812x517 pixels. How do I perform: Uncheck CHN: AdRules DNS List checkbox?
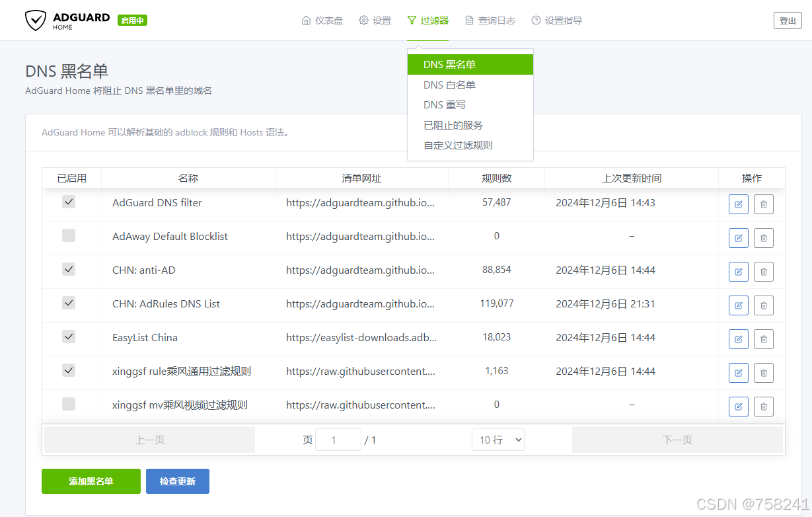69,303
